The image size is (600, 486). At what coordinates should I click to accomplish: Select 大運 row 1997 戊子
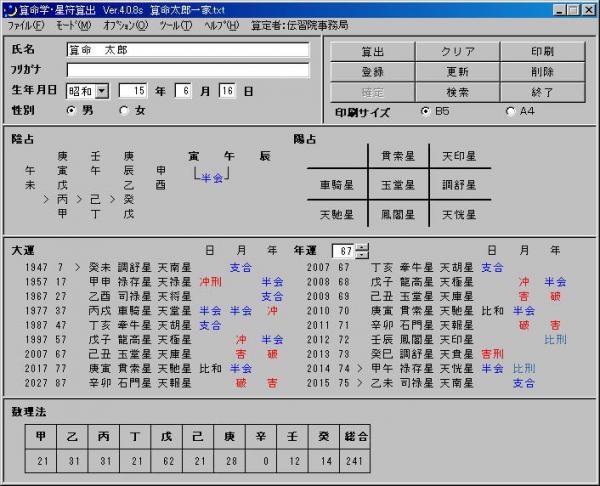155,340
